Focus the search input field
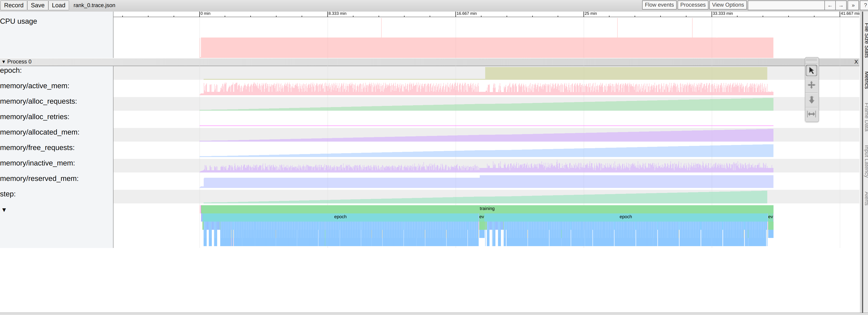Viewport: 868px width, 315px height. 786,5
